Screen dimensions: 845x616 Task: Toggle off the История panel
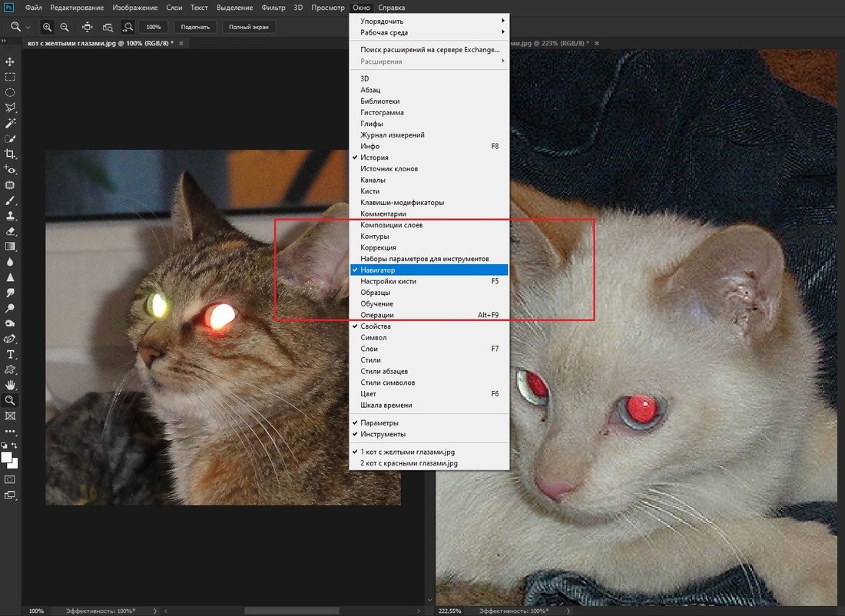coord(374,157)
